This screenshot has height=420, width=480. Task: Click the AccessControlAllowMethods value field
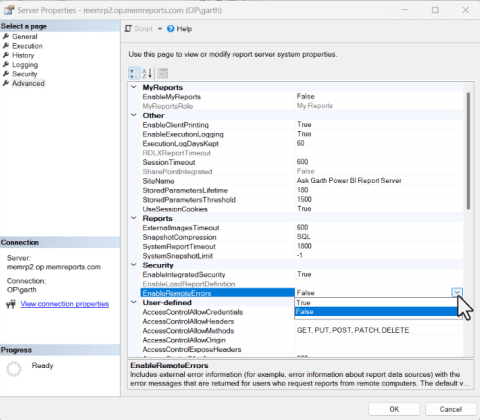(x=379, y=330)
